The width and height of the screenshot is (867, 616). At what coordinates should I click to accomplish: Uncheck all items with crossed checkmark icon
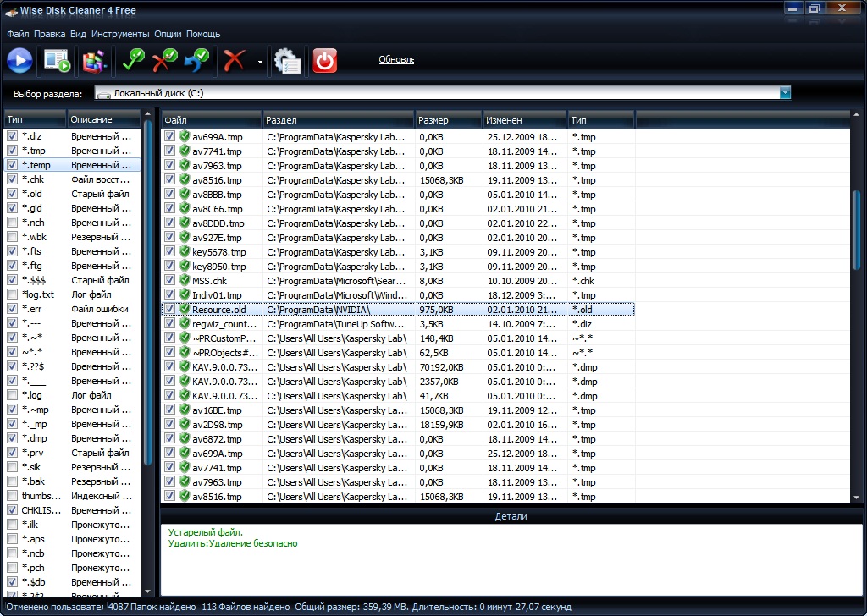point(165,60)
